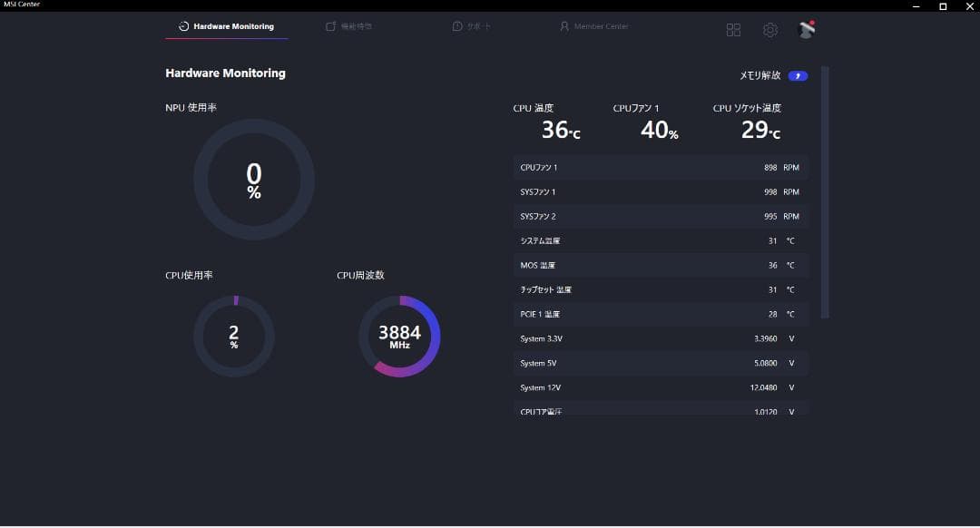980x528 pixels.
Task: Go to the Member Center tab
Action: point(594,26)
